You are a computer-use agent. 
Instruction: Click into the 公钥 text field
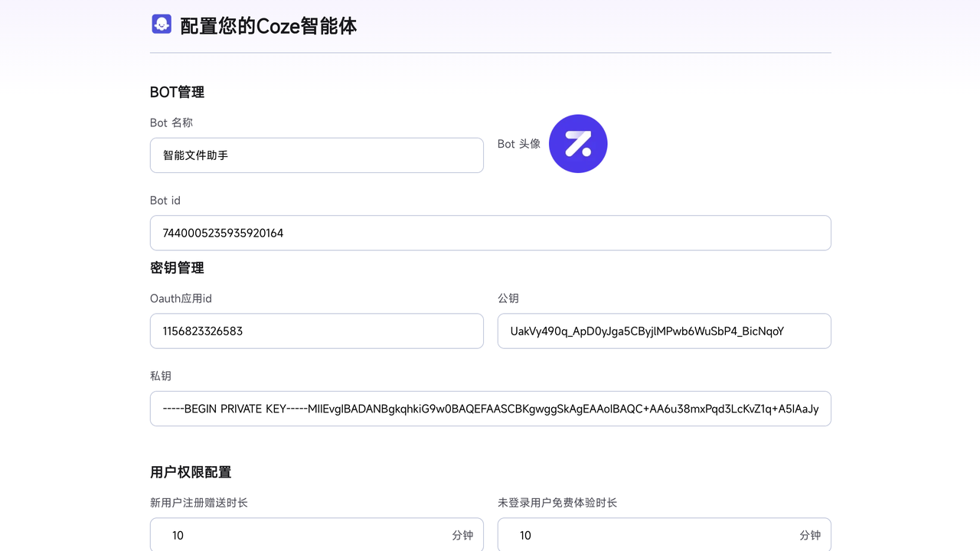click(x=665, y=331)
